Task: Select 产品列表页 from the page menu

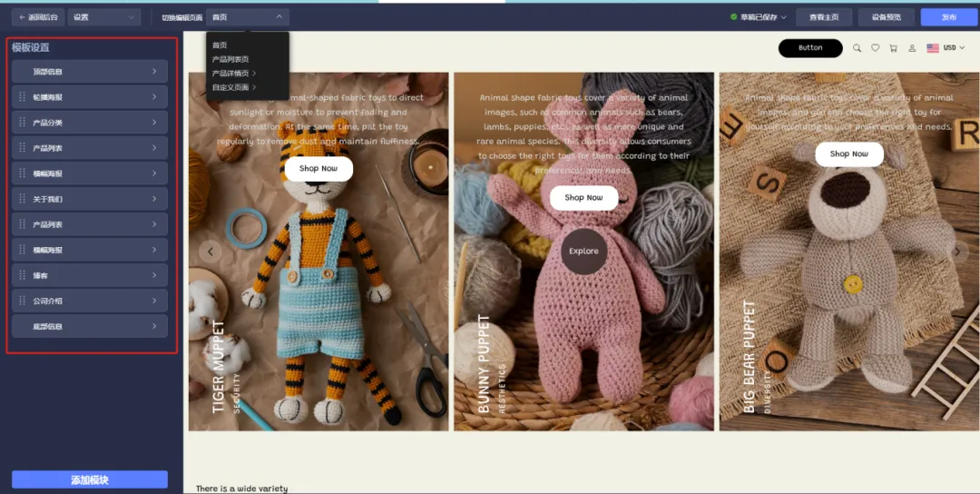Action: 230,59
